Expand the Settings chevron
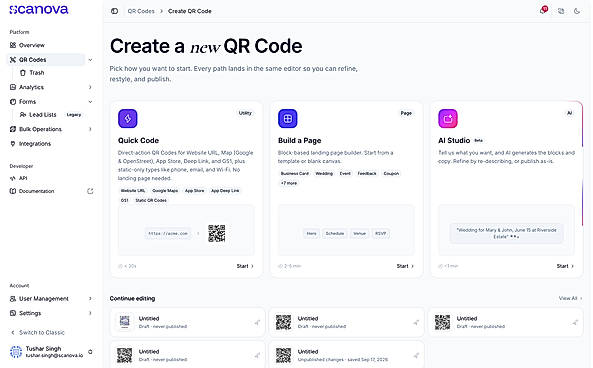 (x=90, y=313)
